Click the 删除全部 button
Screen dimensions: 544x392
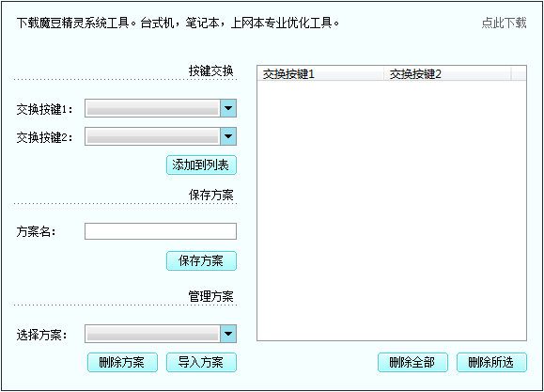tap(412, 363)
